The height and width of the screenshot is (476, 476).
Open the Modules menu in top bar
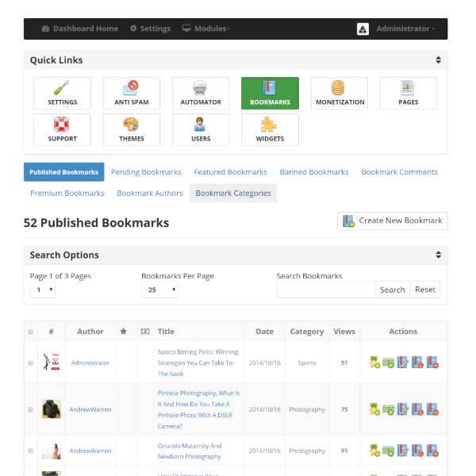click(205, 29)
